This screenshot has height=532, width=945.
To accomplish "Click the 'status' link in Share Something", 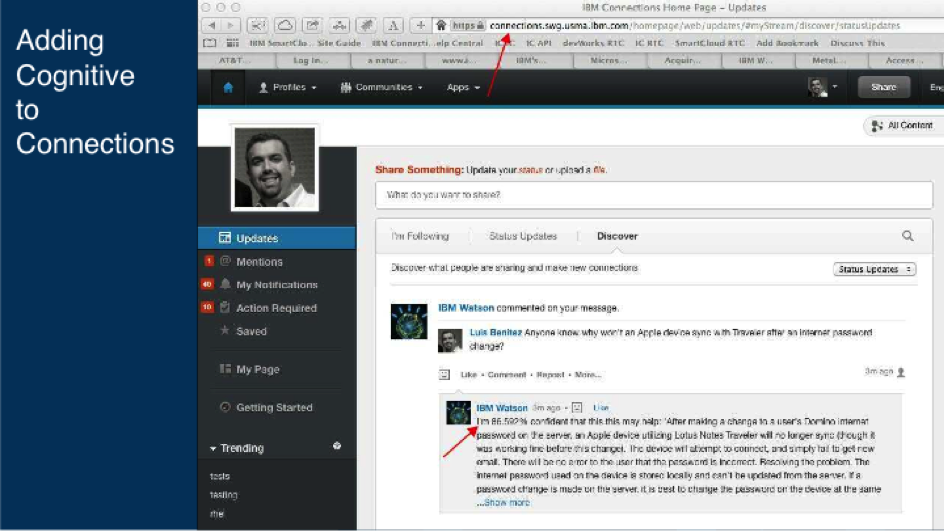I will tap(530, 171).
